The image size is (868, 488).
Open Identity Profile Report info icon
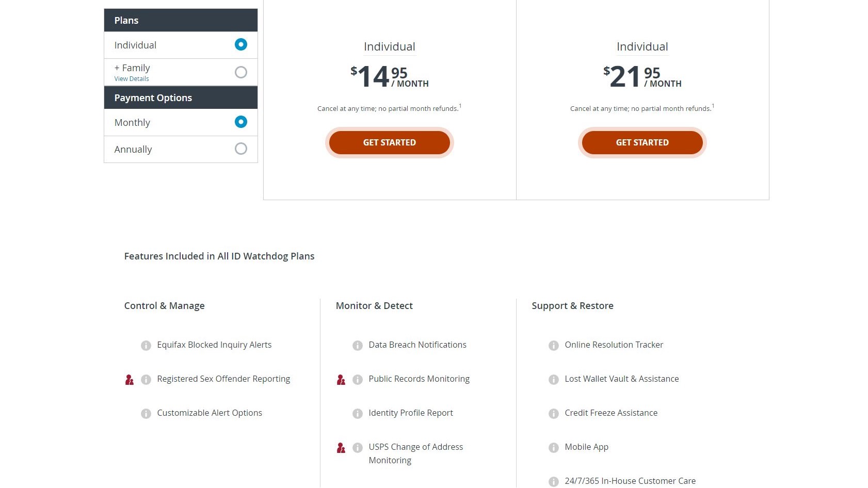pyautogui.click(x=358, y=414)
